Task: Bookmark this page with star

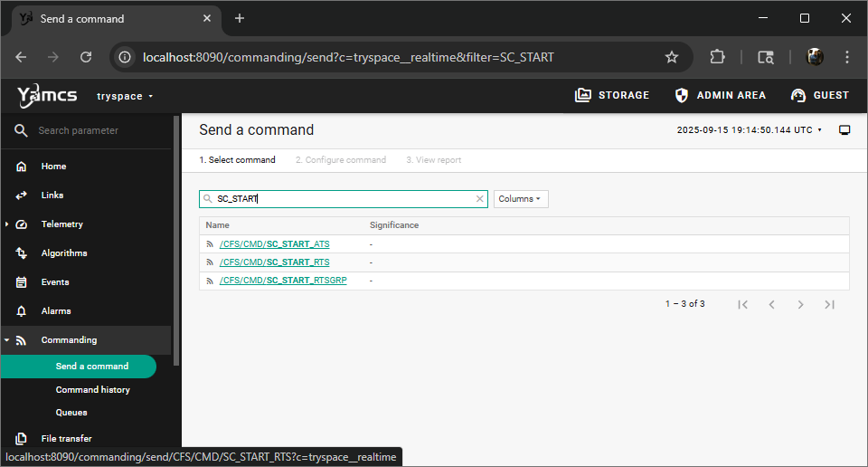Action: pyautogui.click(x=672, y=57)
